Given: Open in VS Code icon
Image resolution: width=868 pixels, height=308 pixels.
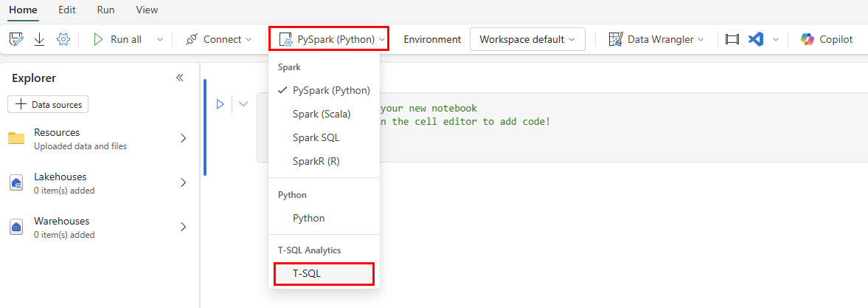Looking at the screenshot, I should 755,39.
